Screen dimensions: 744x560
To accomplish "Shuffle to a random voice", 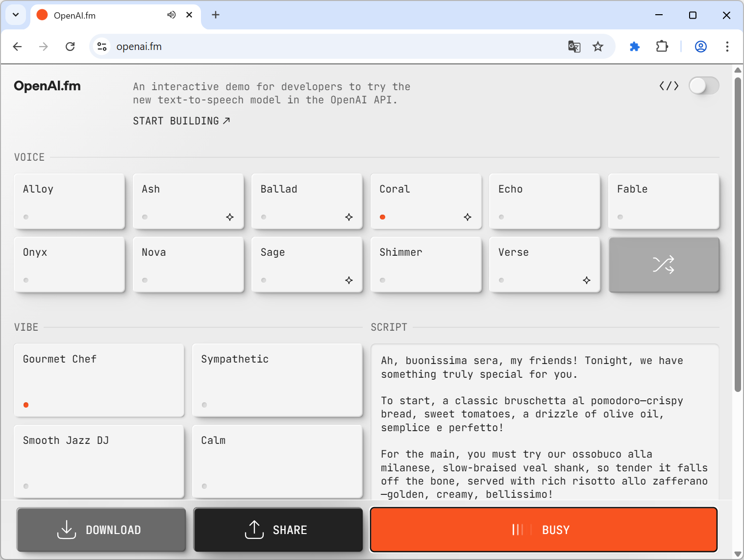I will coord(664,265).
